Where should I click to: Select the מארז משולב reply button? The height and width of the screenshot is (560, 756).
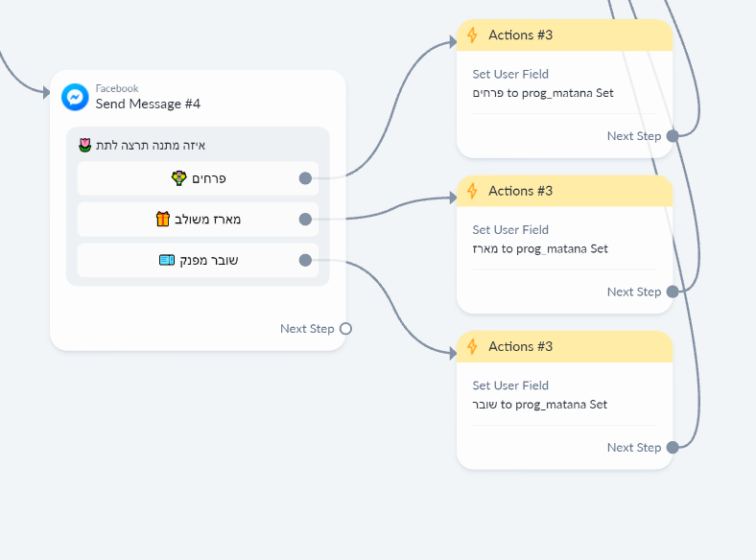click(198, 220)
